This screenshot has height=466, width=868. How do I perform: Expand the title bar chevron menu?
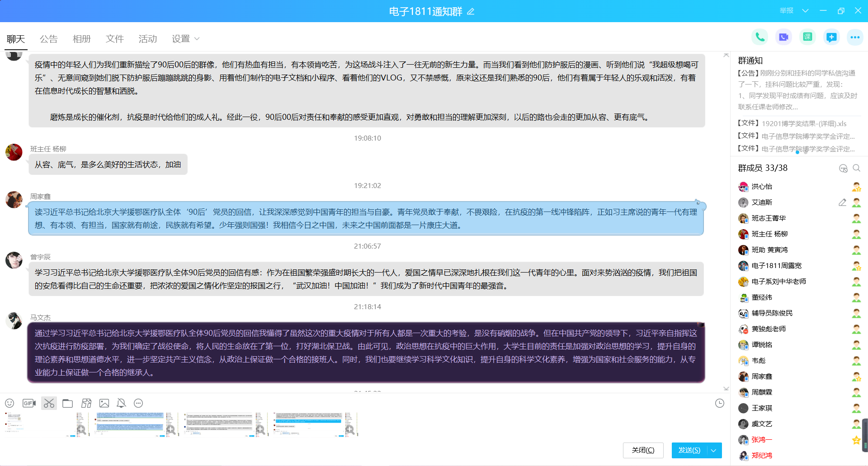click(805, 11)
